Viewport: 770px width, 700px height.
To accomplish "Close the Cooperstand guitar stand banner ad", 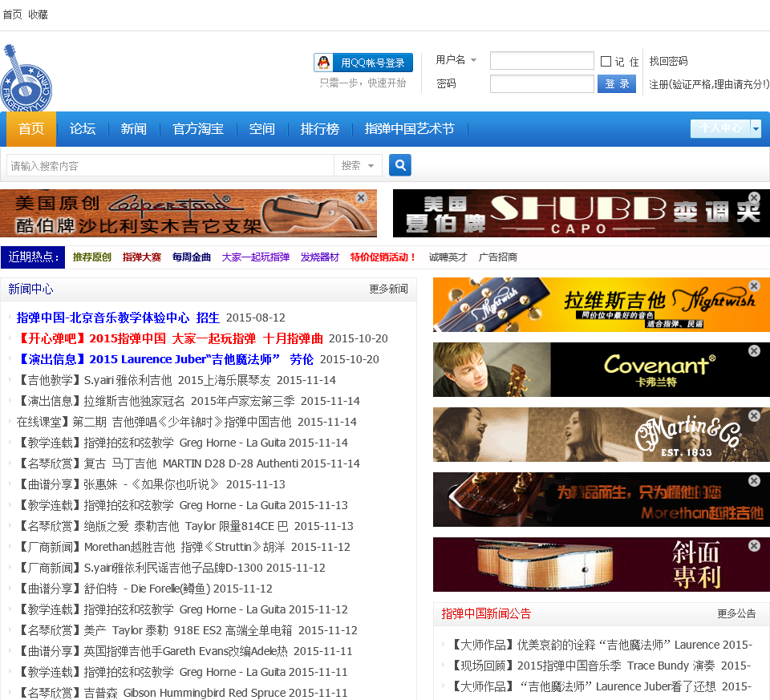I will 362,197.
